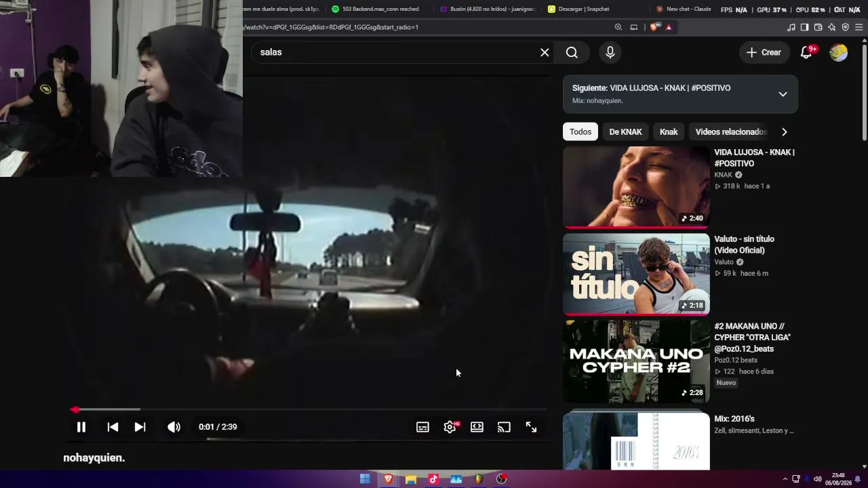
Task: Switch to theater mode
Action: click(477, 427)
